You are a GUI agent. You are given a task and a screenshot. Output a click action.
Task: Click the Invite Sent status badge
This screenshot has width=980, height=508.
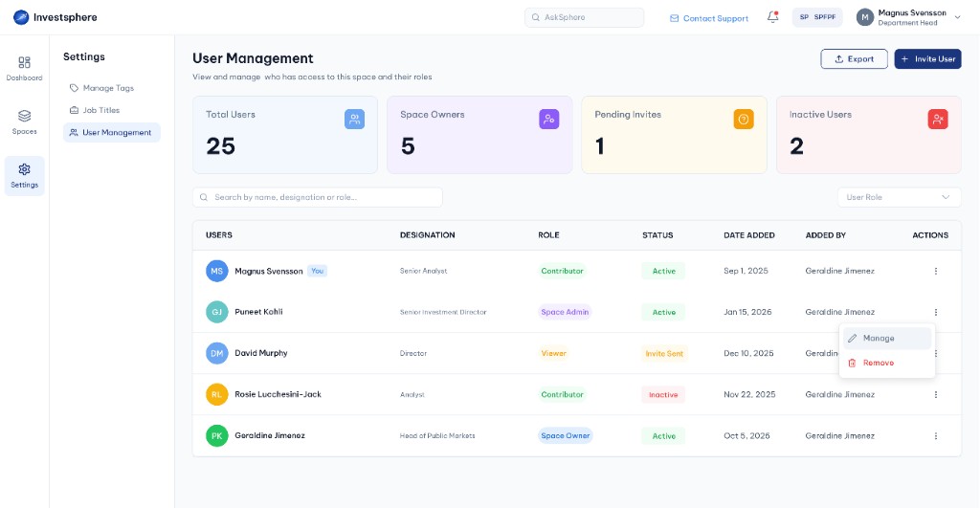tap(664, 353)
